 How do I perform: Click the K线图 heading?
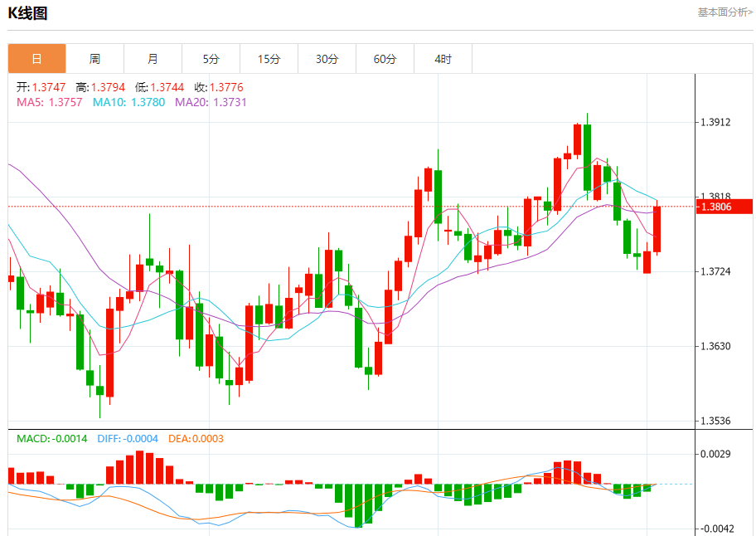(27, 13)
